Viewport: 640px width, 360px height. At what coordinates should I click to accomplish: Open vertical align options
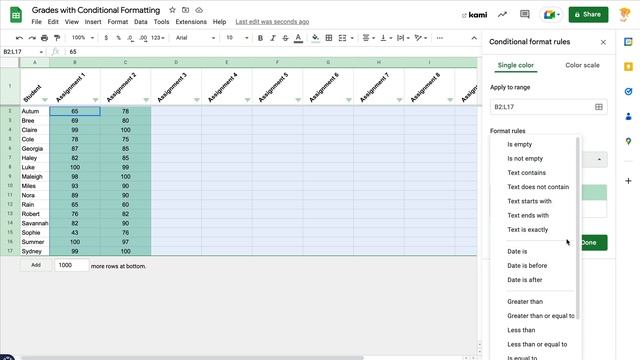click(x=386, y=38)
